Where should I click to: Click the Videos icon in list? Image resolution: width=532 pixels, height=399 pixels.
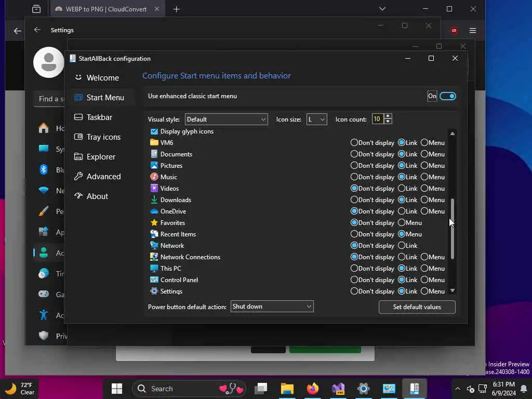[x=154, y=188]
